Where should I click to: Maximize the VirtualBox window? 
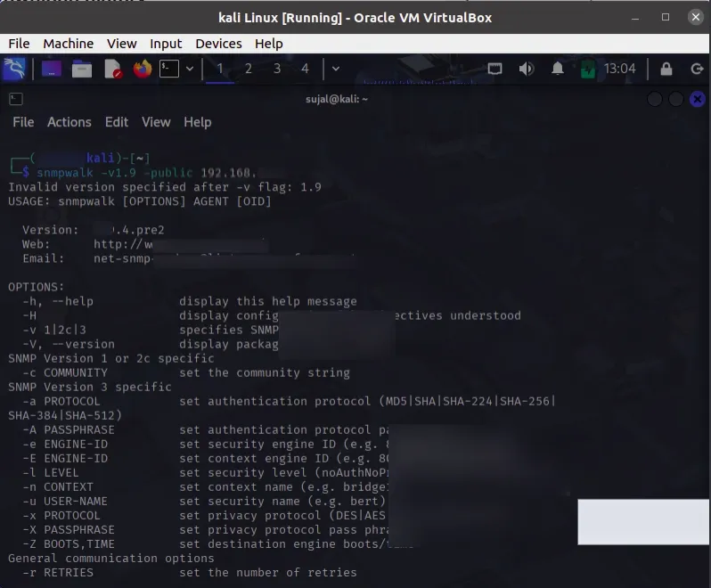tap(666, 17)
